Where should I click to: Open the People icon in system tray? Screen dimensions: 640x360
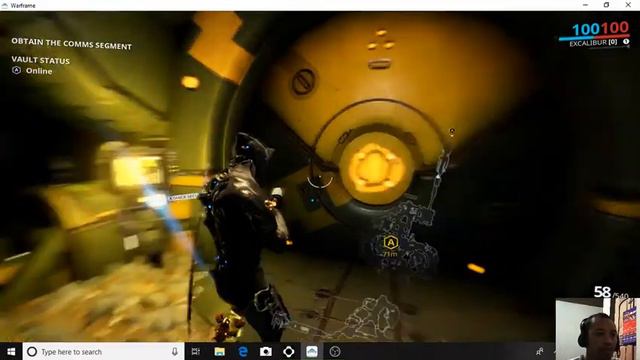point(540,351)
